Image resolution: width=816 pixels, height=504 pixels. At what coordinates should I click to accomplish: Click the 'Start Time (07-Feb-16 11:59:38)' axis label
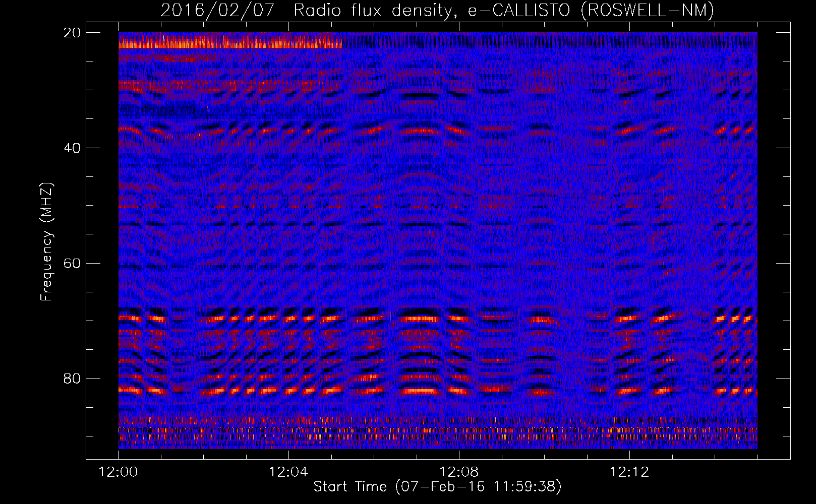coord(437,487)
